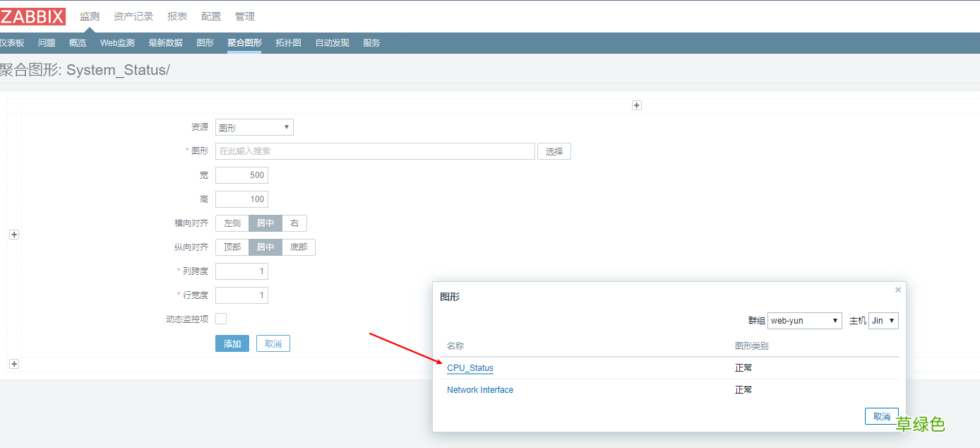Viewport: 980px width, 448px height.
Task: Open the 群组 dropdown showing web-yun
Action: pos(804,320)
